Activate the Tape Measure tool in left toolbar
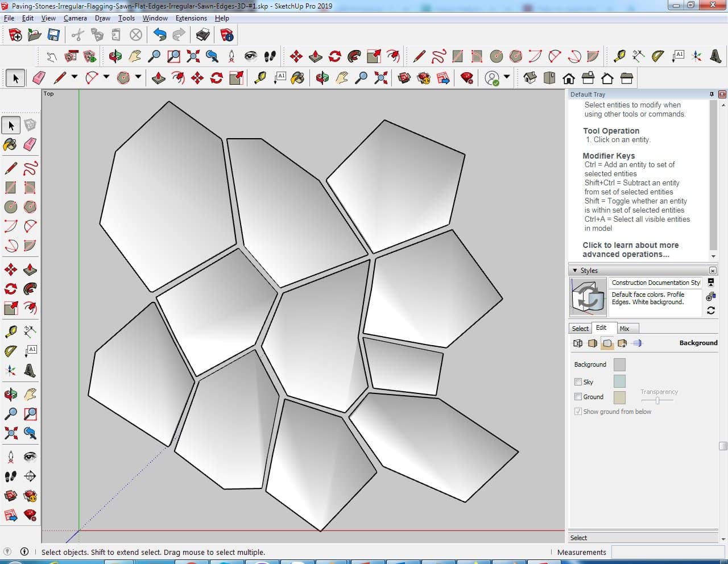The image size is (728, 564). (11, 331)
